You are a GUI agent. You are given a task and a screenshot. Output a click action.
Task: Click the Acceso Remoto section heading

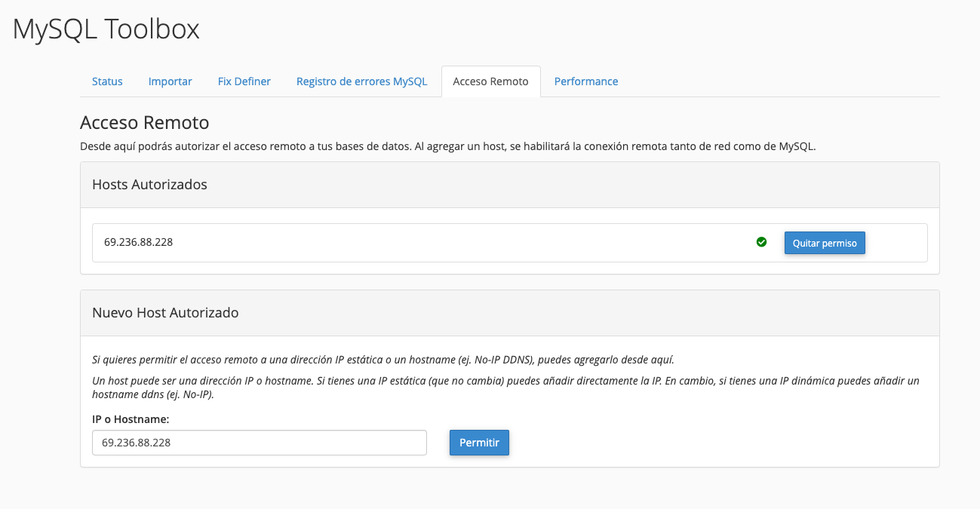coord(145,122)
